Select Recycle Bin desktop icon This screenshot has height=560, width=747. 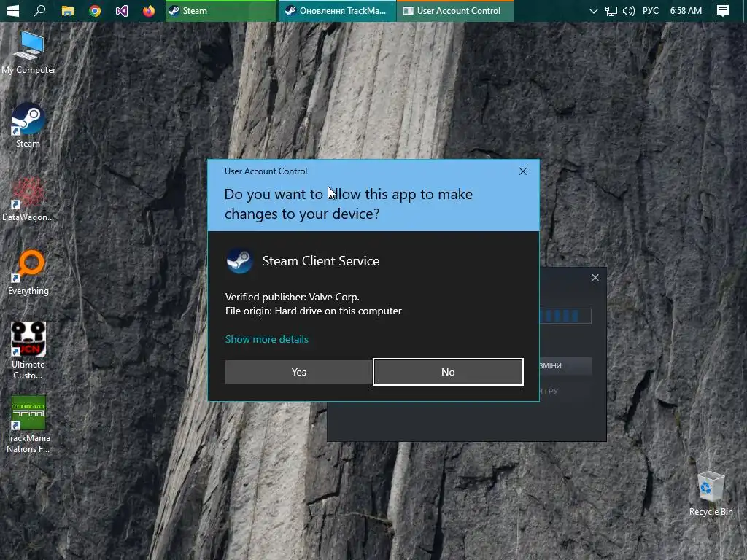[711, 494]
